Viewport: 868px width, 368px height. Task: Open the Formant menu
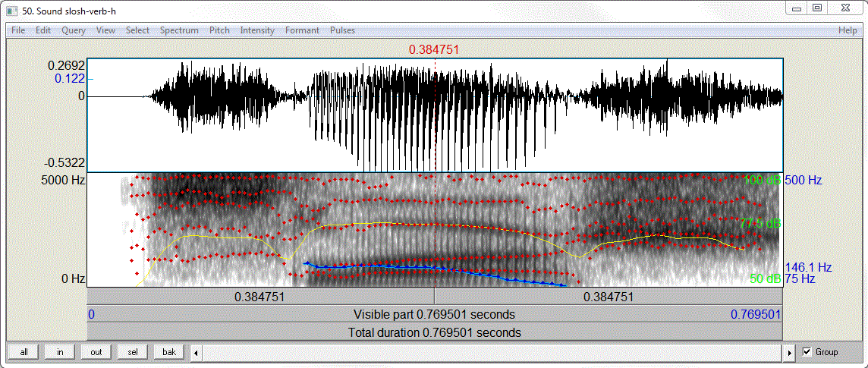coord(302,30)
